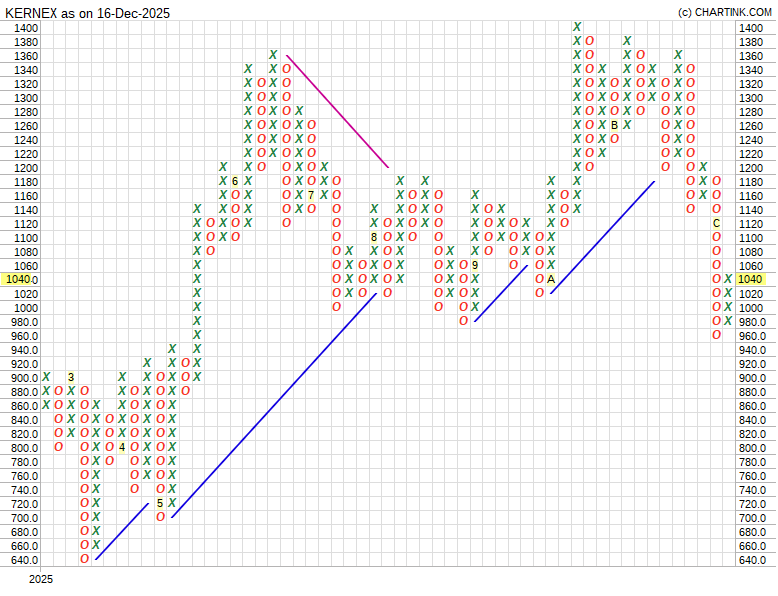The width and height of the screenshot is (778, 596).
Task: Select the month marker labeled 6
Action: 235,181
